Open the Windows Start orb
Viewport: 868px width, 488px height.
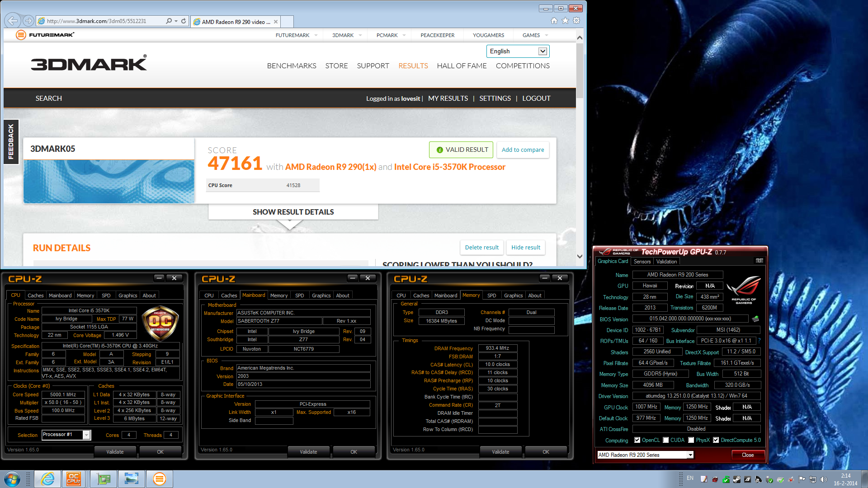pyautogui.click(x=12, y=479)
